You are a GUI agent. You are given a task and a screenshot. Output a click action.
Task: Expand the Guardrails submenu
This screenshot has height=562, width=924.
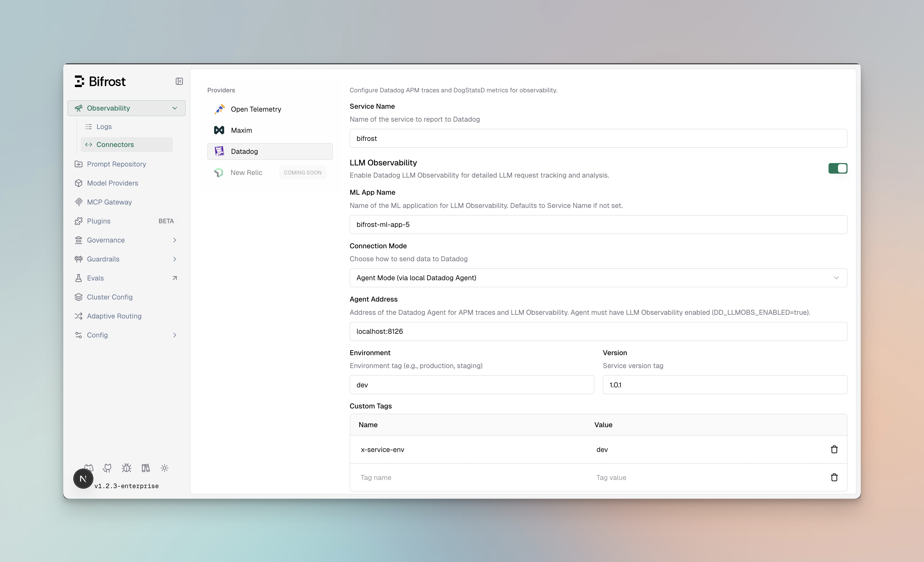tap(174, 259)
